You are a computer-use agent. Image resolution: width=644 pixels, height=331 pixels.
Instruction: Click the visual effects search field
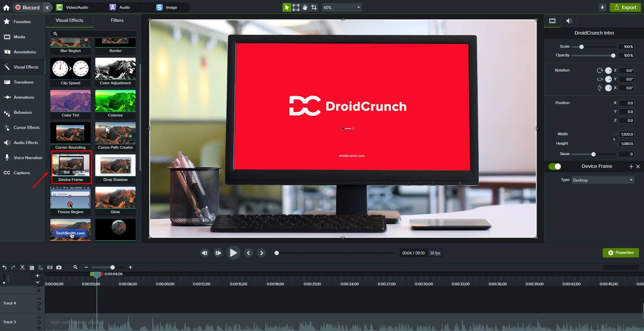pyautogui.click(x=94, y=34)
